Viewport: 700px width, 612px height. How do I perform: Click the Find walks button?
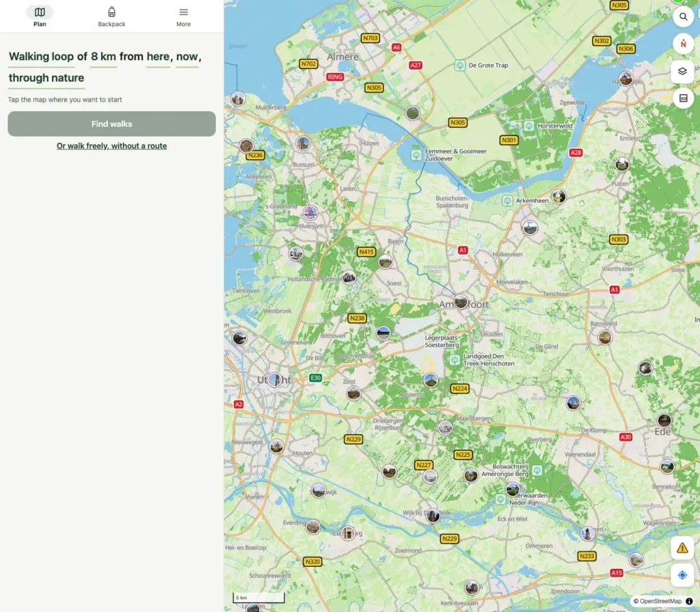pos(111,124)
